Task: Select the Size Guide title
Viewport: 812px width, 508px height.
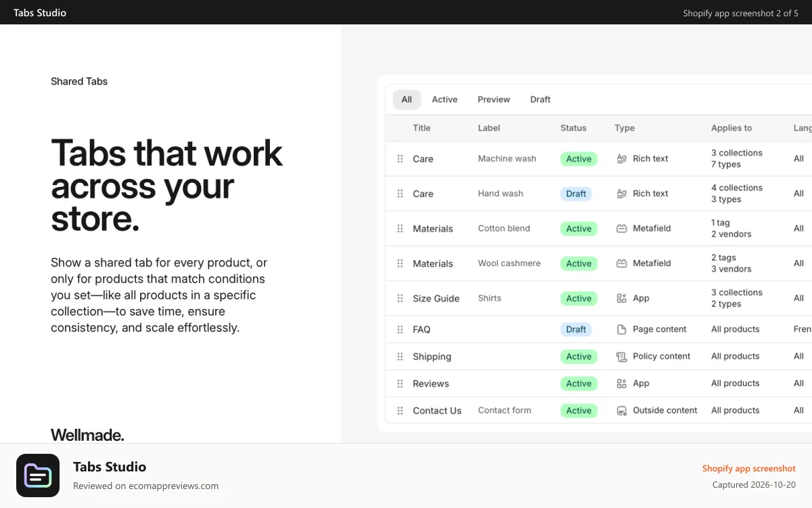Action: click(x=436, y=298)
